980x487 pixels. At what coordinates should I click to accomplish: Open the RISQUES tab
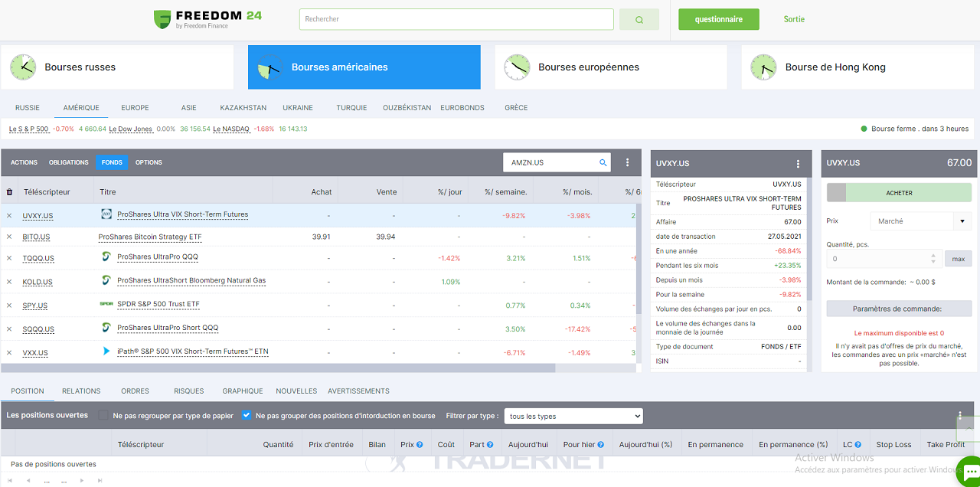pos(188,391)
